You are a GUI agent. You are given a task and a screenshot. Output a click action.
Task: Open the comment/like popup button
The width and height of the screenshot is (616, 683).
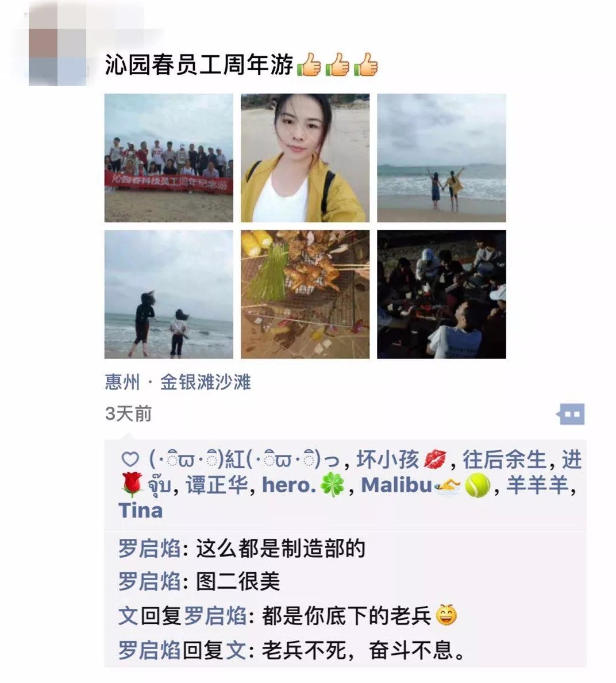[x=571, y=414]
